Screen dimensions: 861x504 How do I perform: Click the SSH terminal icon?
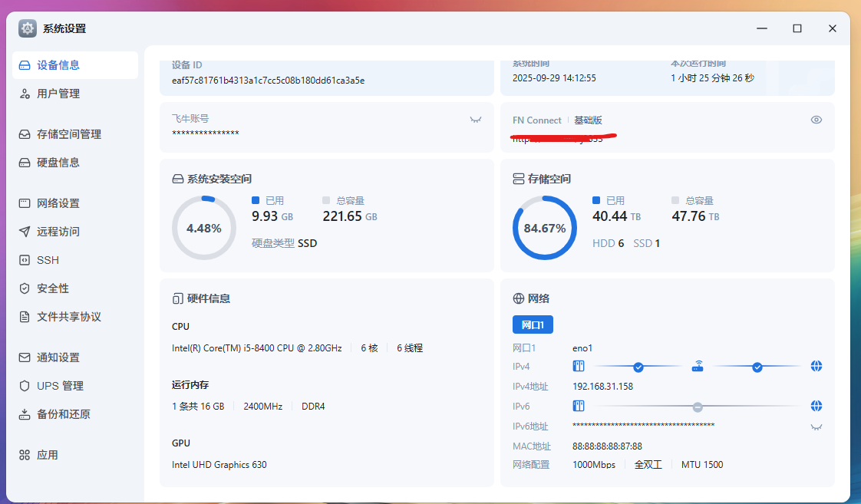pos(25,260)
